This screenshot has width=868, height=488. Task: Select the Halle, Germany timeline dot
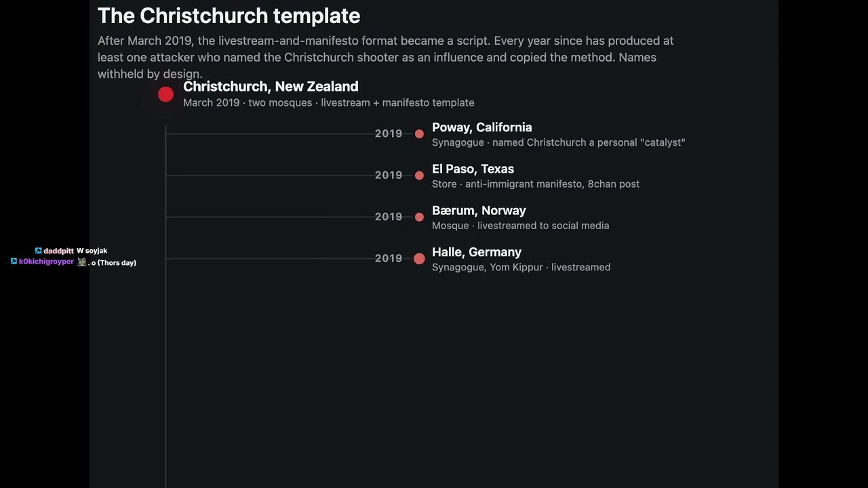coord(419,258)
